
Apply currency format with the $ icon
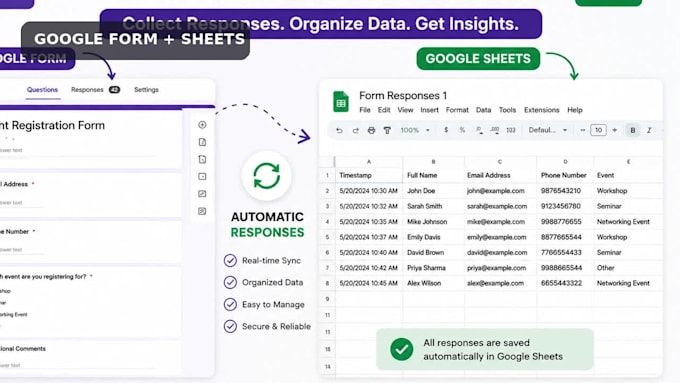point(446,130)
